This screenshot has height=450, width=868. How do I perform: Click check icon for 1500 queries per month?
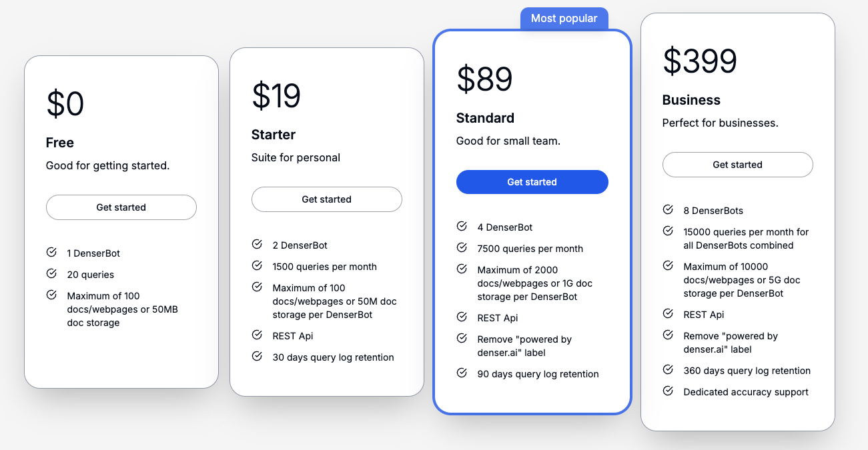257,266
